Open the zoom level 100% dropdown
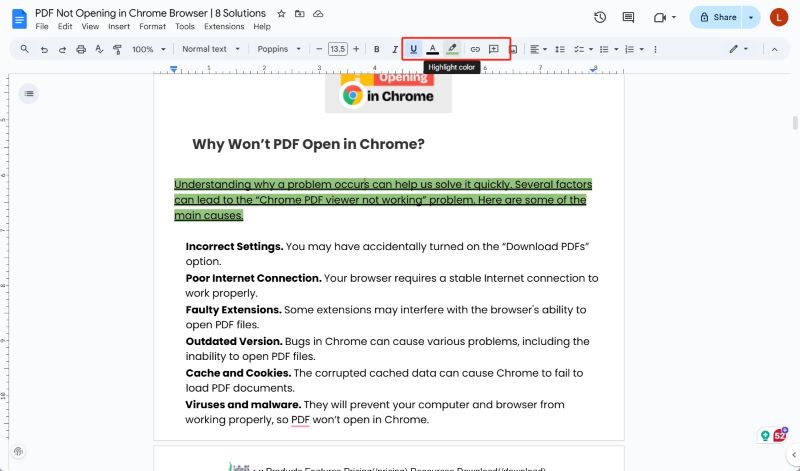 pyautogui.click(x=148, y=49)
